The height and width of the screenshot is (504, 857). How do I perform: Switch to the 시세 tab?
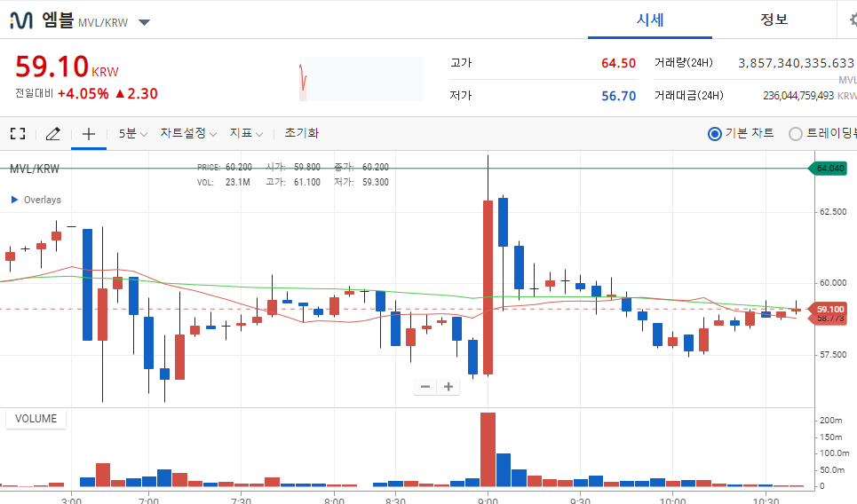click(650, 20)
